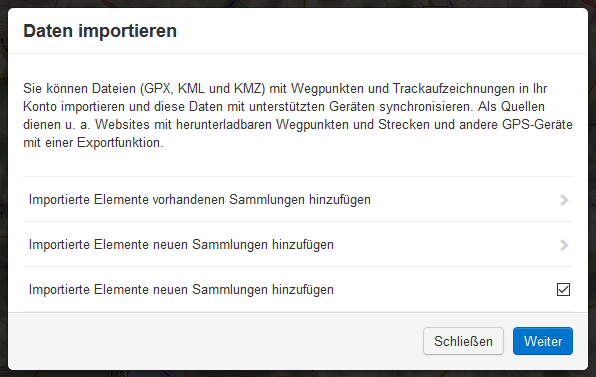Tick the checkmark icon in the last row
Screen dimensions: 596x377
click(x=563, y=289)
